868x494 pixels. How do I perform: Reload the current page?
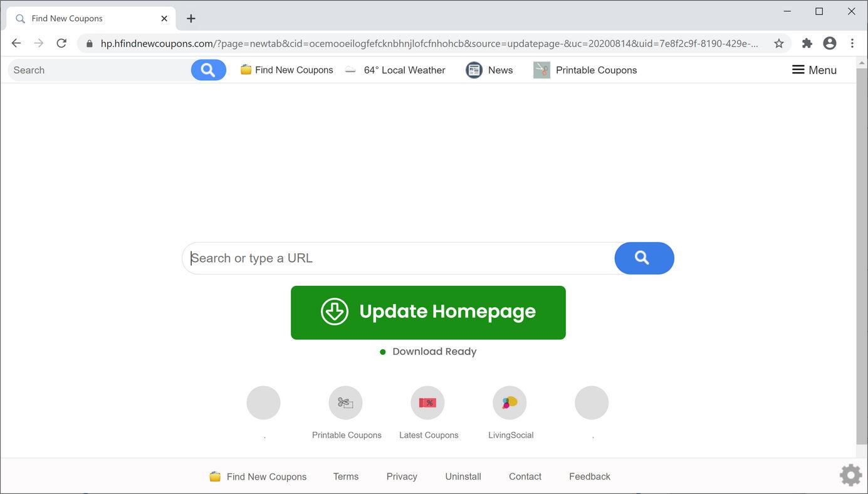[61, 43]
